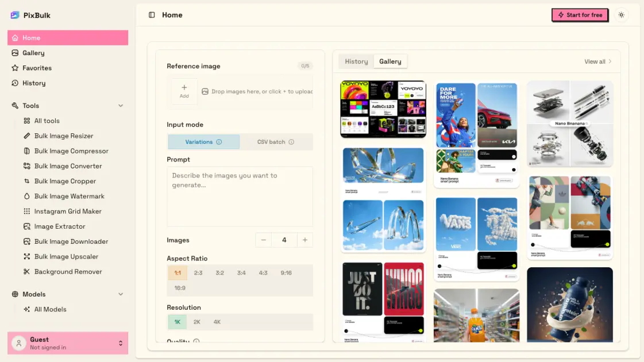Click the Start for free button
644x362 pixels.
(580, 15)
